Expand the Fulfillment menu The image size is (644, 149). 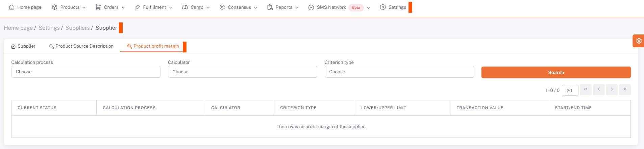pos(154,7)
